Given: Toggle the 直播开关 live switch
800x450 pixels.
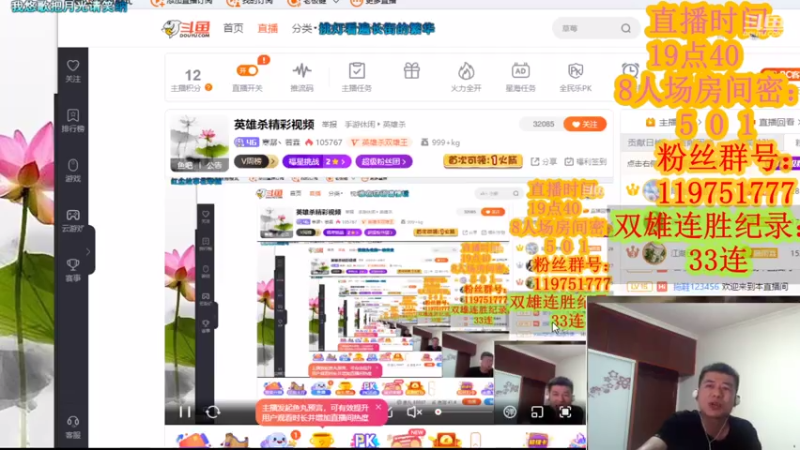Looking at the screenshot, I should (247, 70).
